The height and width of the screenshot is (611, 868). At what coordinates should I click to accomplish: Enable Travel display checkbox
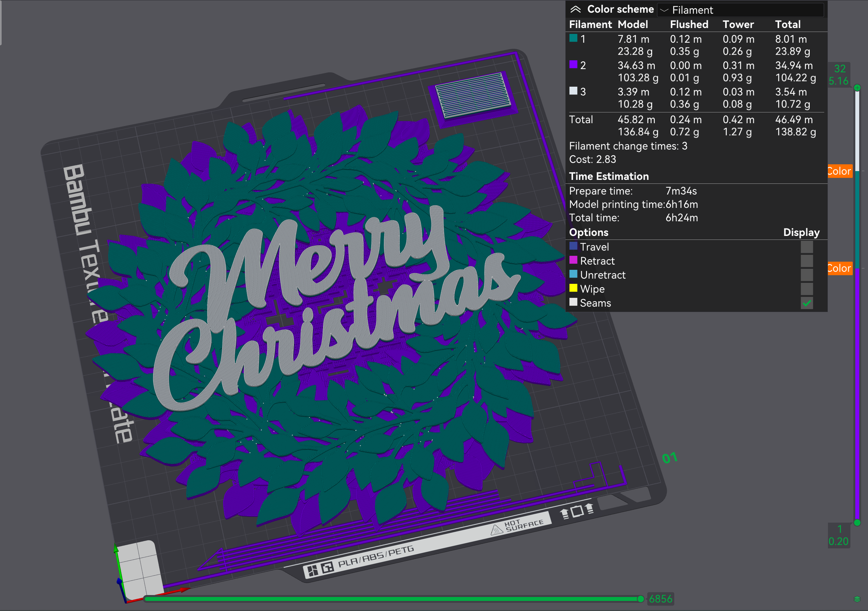tap(806, 247)
